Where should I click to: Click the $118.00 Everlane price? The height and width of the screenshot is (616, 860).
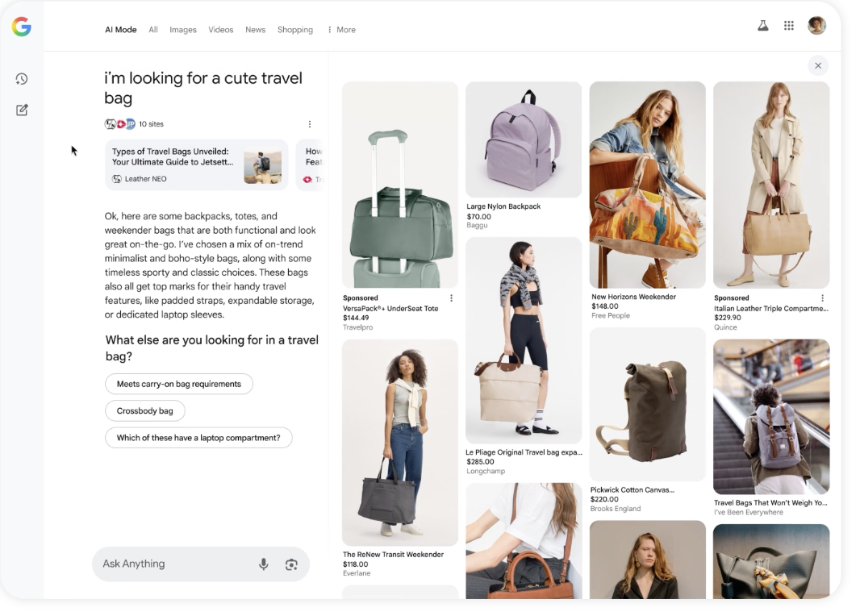[x=356, y=564]
